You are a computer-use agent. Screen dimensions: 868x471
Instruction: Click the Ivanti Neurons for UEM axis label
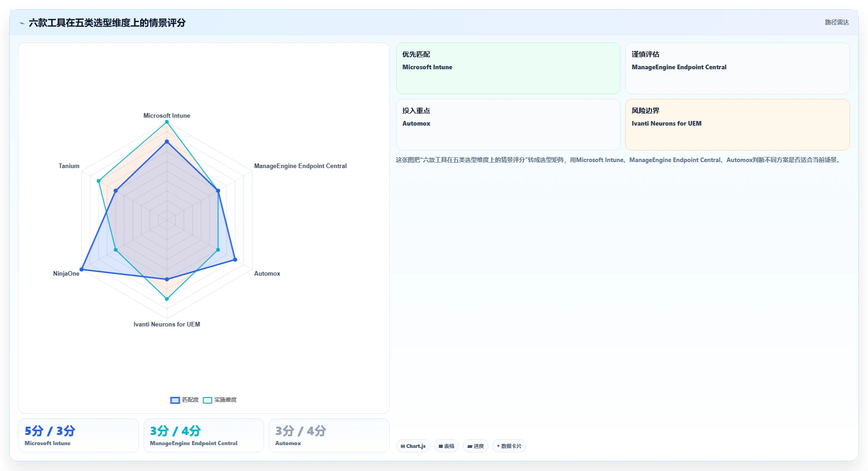click(167, 324)
